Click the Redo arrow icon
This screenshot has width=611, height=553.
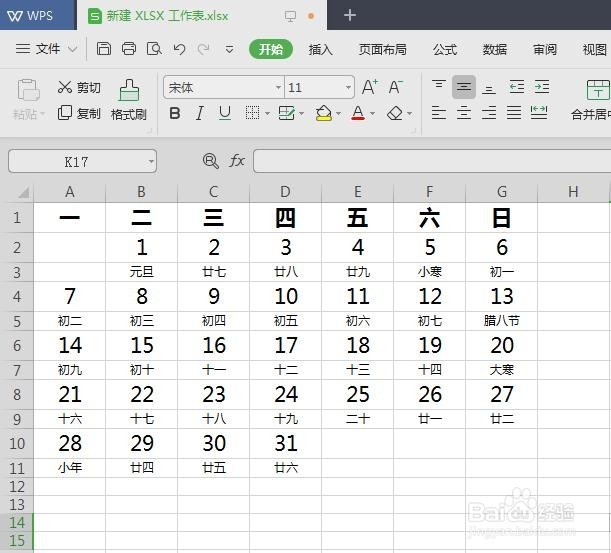tap(203, 49)
